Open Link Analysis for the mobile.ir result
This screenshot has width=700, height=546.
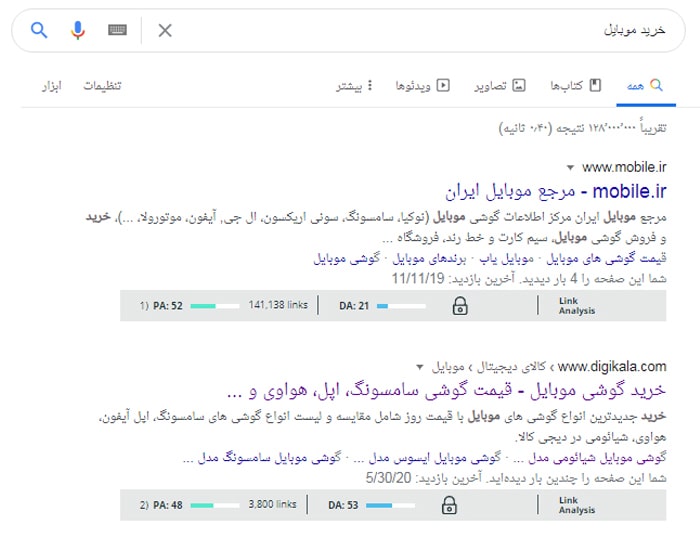pos(577,306)
